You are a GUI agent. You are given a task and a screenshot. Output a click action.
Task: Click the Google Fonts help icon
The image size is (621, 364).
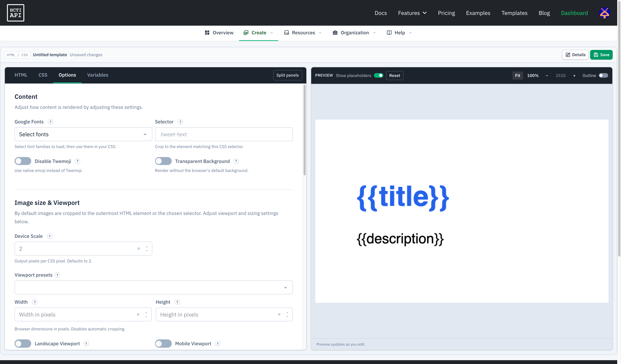(x=50, y=122)
